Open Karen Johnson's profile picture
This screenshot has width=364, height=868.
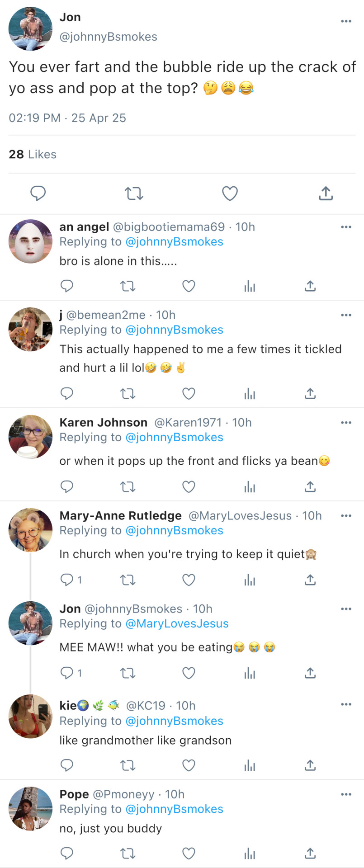coord(30,437)
